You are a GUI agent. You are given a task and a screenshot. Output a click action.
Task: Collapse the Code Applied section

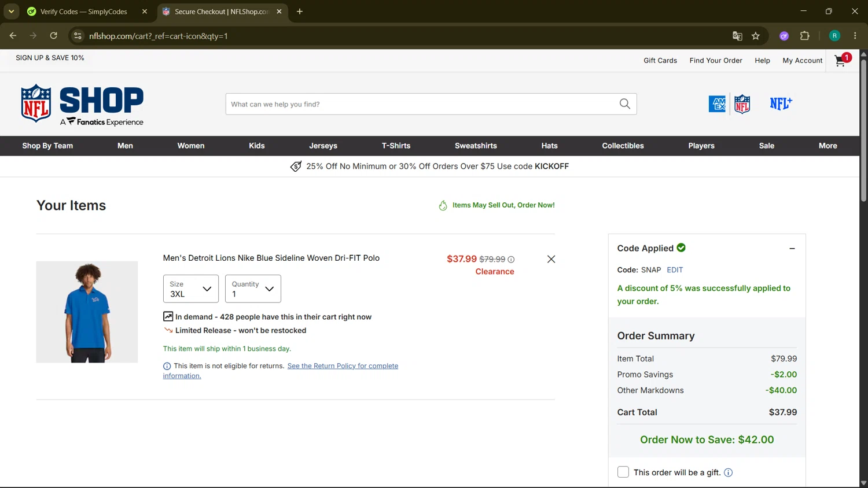tap(792, 249)
